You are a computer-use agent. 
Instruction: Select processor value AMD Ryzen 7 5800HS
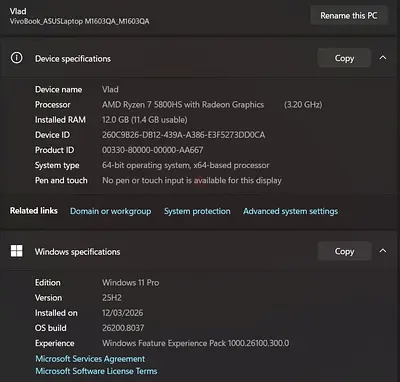tap(183, 105)
